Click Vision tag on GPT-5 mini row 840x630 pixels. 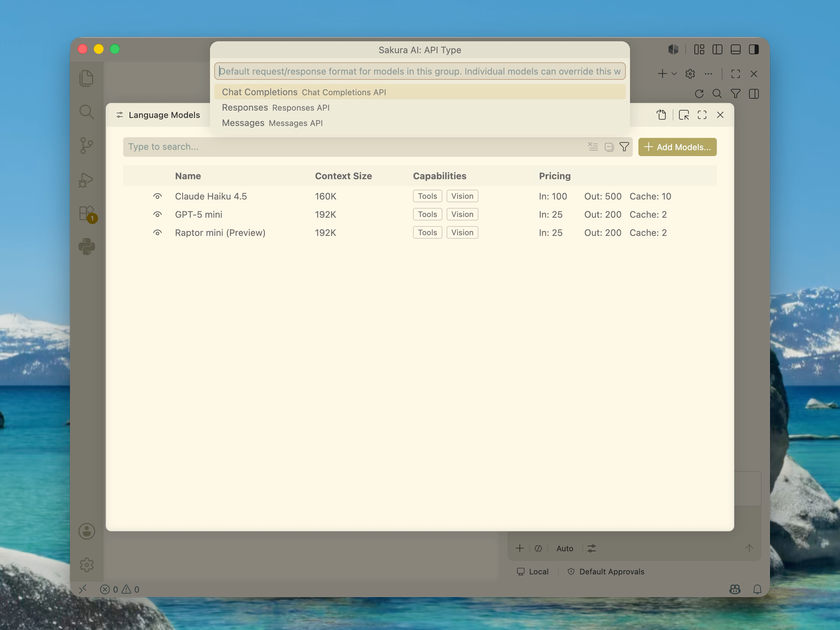click(x=462, y=215)
